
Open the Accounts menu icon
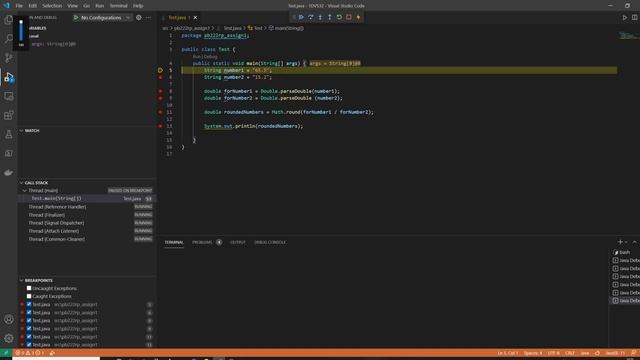pos(8,319)
